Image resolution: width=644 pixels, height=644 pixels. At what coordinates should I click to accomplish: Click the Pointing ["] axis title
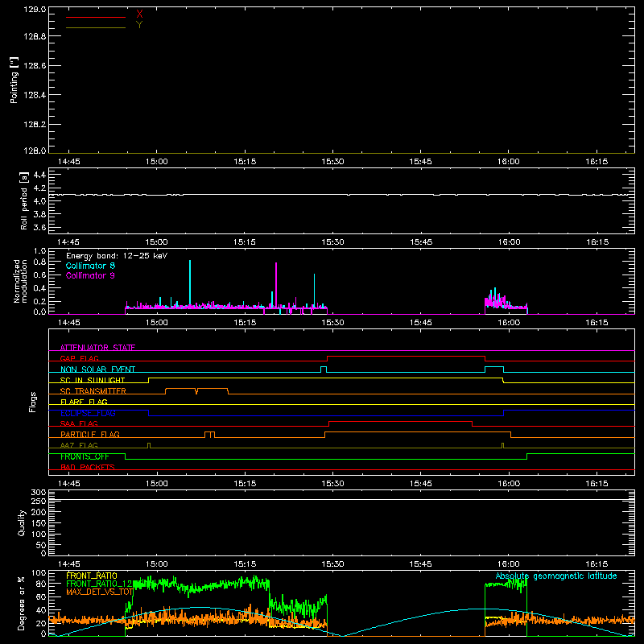(x=14, y=80)
